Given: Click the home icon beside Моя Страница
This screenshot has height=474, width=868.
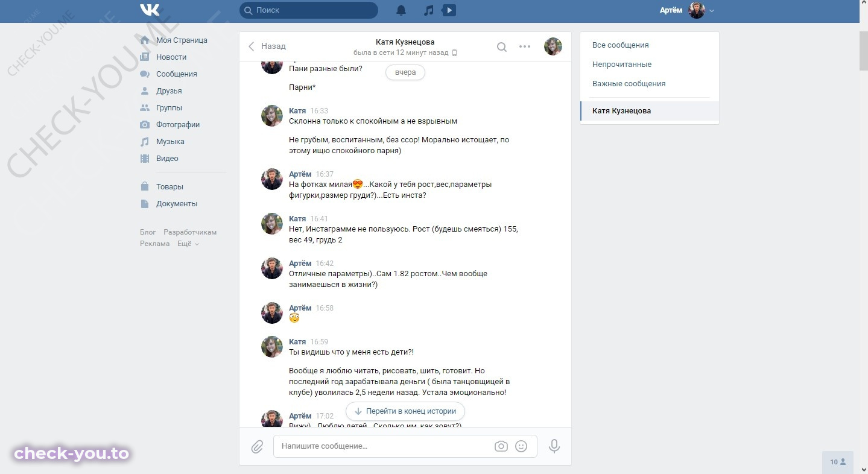Looking at the screenshot, I should [x=145, y=40].
